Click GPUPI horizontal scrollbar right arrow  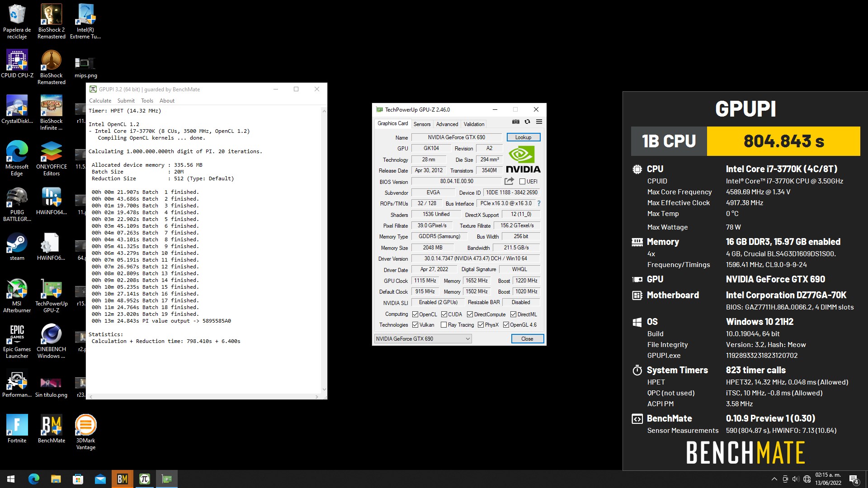click(317, 397)
